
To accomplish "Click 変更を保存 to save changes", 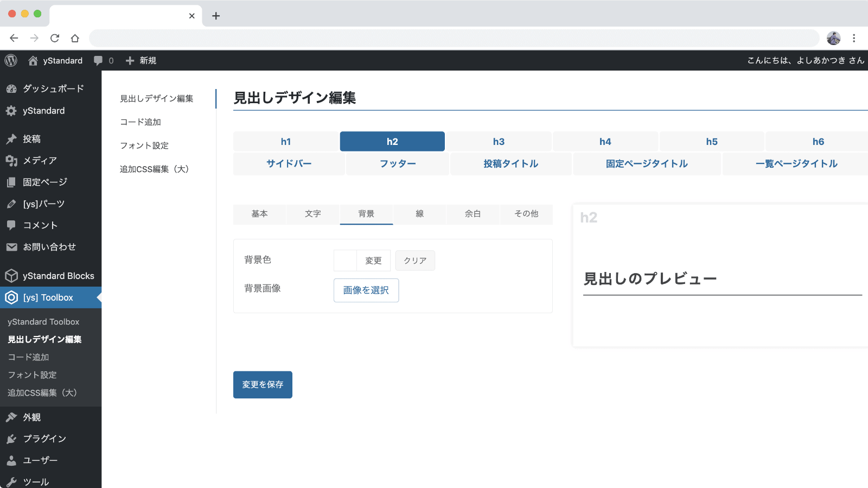I will tap(263, 385).
